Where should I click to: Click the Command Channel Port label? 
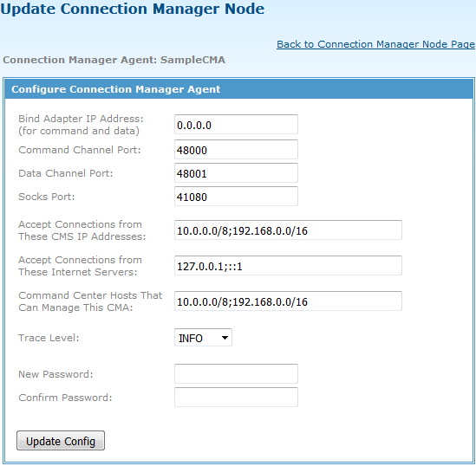coord(80,150)
